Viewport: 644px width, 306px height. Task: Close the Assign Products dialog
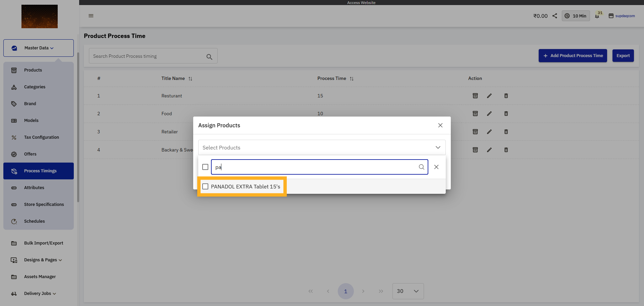[440, 125]
